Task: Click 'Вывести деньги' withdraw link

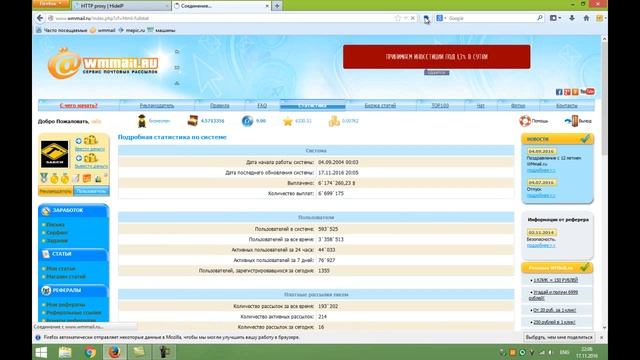Action: [91, 166]
